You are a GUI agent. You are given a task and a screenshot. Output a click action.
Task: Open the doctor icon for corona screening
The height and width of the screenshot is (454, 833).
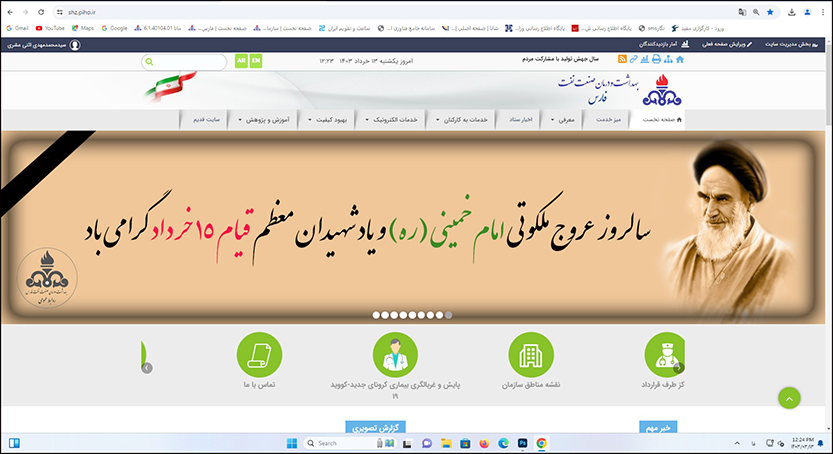pos(395,355)
